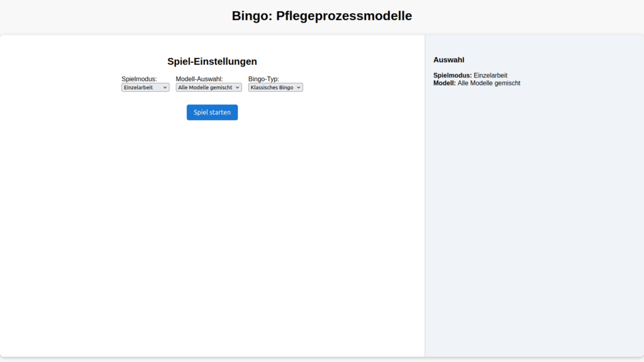Click the Bingo-Typ label text
The height and width of the screenshot is (362, 644).
click(264, 79)
